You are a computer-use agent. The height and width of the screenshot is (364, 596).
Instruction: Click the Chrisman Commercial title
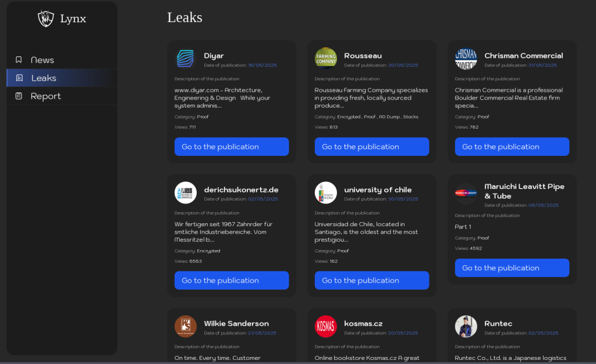pyautogui.click(x=523, y=56)
